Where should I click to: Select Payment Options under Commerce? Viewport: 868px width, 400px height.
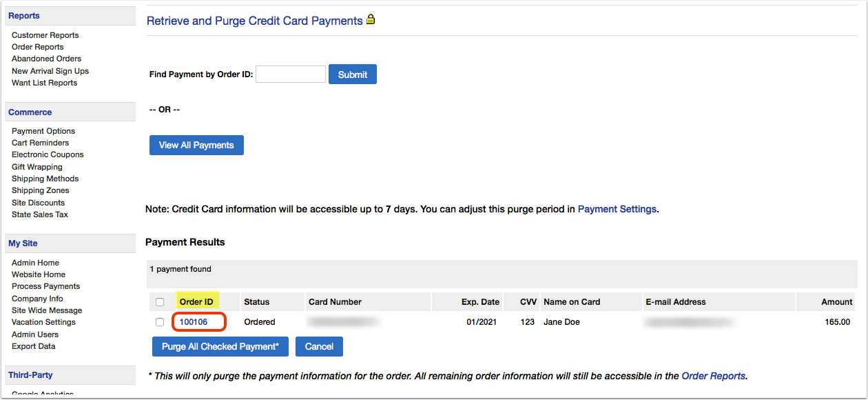(x=43, y=131)
